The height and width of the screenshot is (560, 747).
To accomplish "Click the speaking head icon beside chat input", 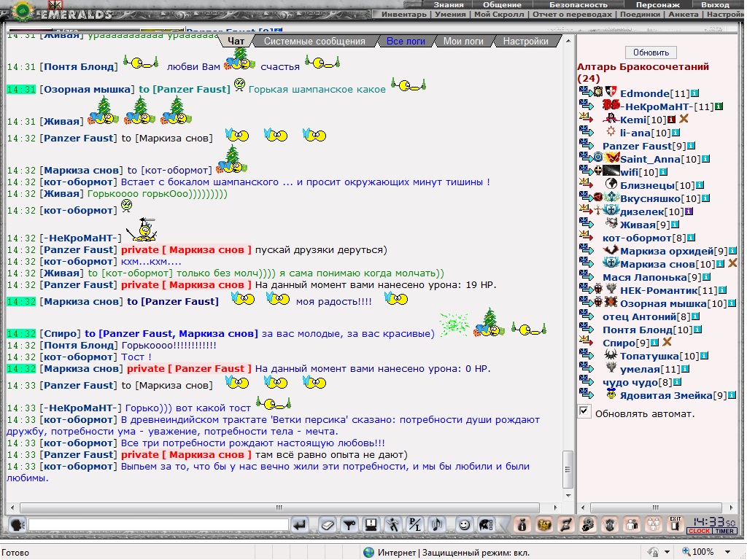I will point(18,525).
